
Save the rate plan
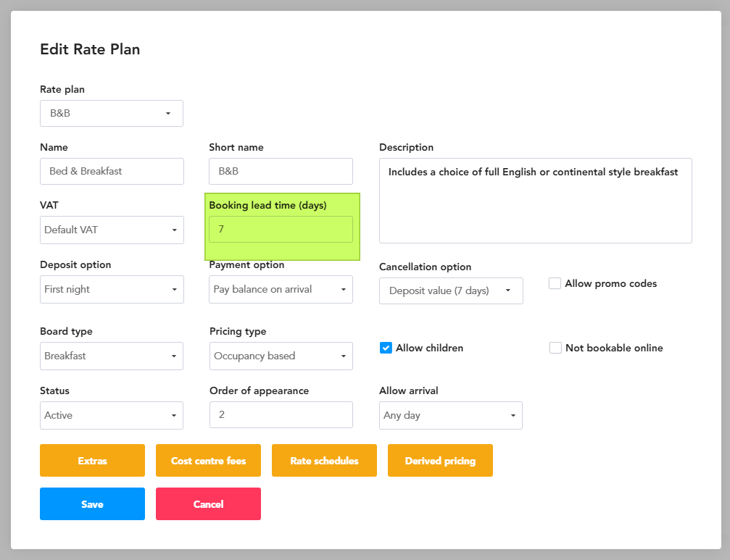tap(92, 503)
